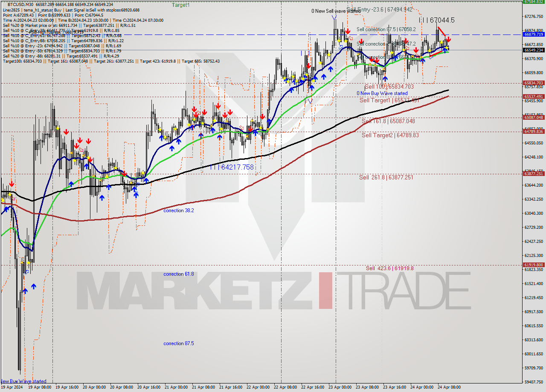Select the red 65087.048 price tag
Viewport: 546px width, 392px height.
[x=534, y=118]
